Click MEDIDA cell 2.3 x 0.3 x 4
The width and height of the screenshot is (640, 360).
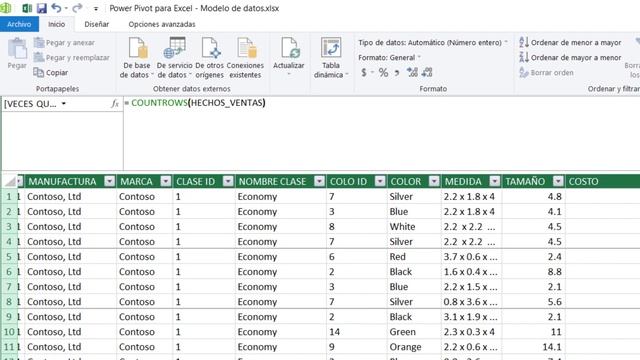pyautogui.click(x=471, y=332)
